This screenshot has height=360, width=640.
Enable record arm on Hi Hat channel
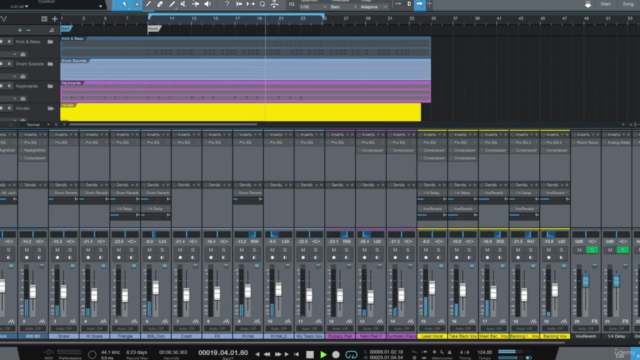(x=242, y=258)
